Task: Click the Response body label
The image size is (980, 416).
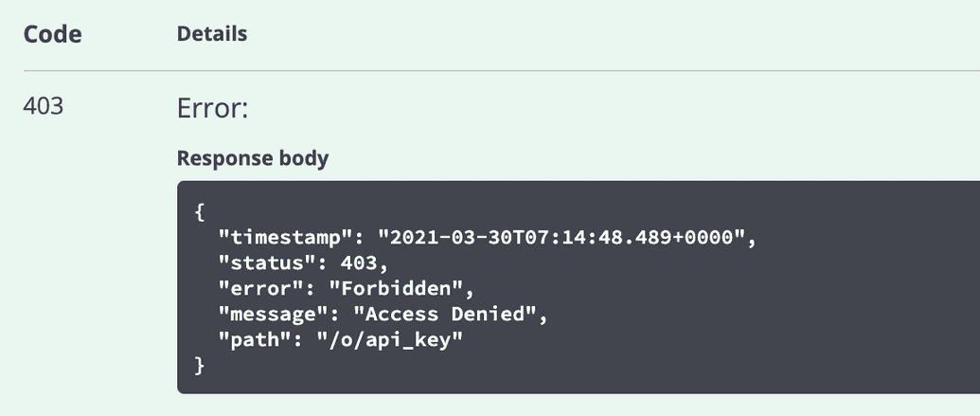Action: point(253,158)
